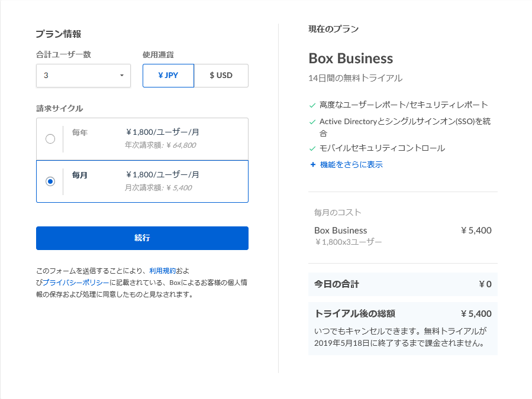Click the dropdown arrow beside user count 3
The image size is (532, 399).
pyautogui.click(x=122, y=76)
